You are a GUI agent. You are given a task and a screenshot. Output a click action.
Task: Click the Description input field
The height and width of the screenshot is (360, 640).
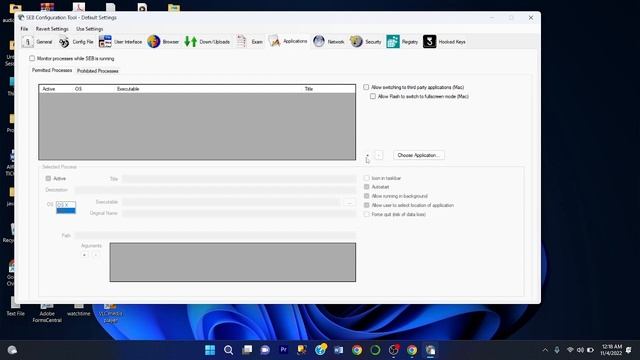coord(215,190)
